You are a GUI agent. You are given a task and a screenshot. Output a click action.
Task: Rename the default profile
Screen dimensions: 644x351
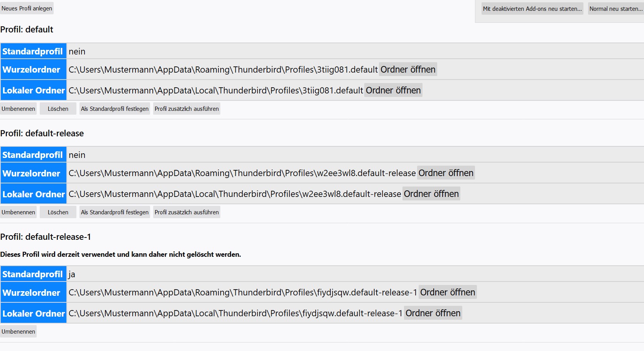coord(18,109)
